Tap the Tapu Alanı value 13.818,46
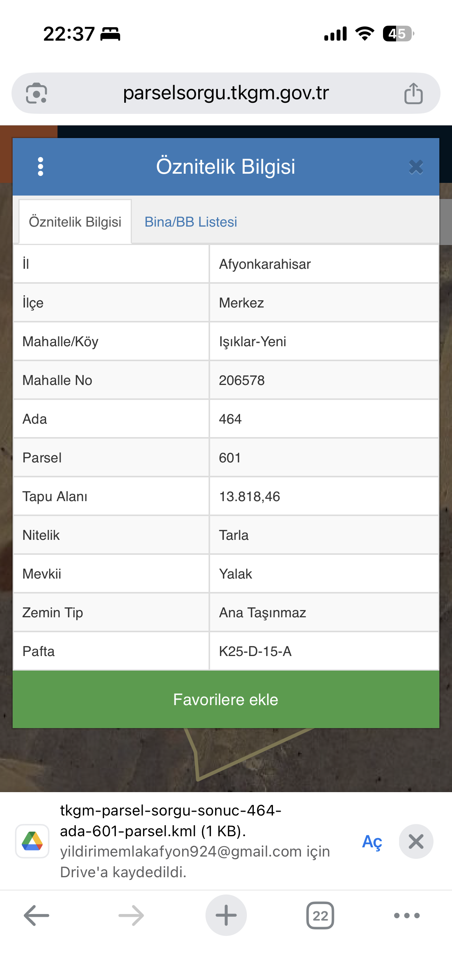 tap(250, 497)
